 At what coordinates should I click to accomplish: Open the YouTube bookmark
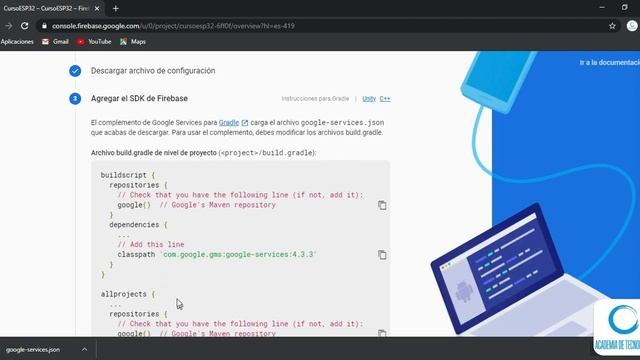point(94,42)
